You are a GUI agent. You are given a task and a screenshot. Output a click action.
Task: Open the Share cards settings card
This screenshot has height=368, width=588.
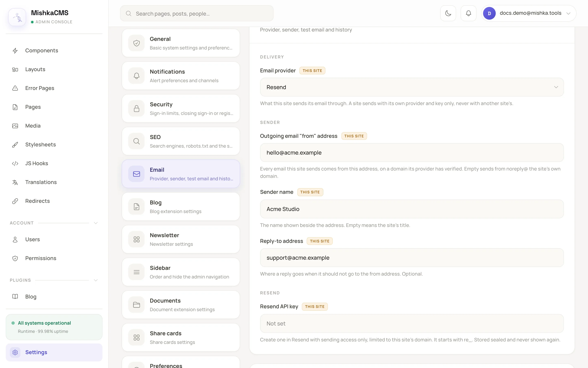point(181,337)
